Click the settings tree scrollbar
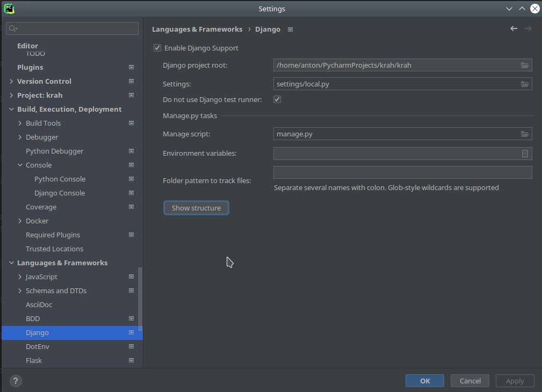Screen dimensions: 542x392 pos(140,299)
